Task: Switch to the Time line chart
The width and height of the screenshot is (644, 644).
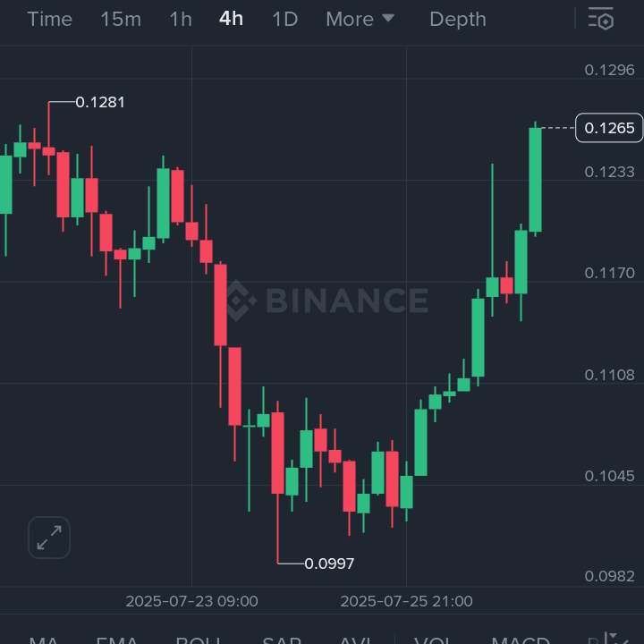Action: (x=49, y=19)
